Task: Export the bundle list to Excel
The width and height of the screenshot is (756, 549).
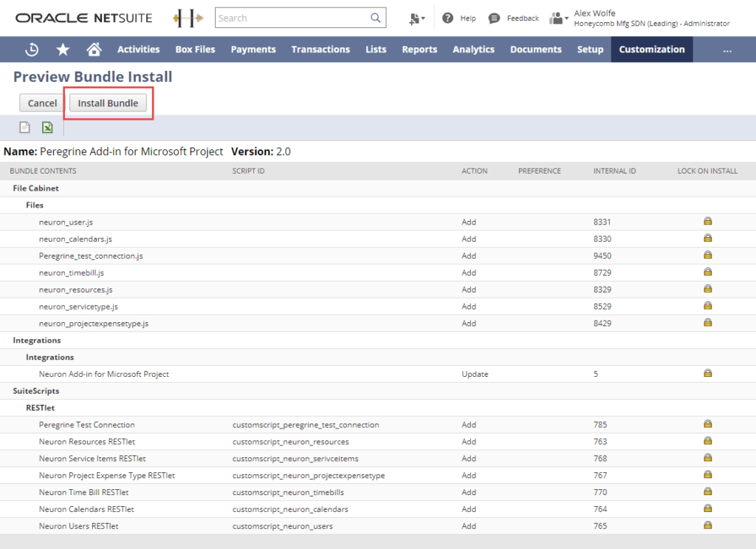Action: click(47, 127)
